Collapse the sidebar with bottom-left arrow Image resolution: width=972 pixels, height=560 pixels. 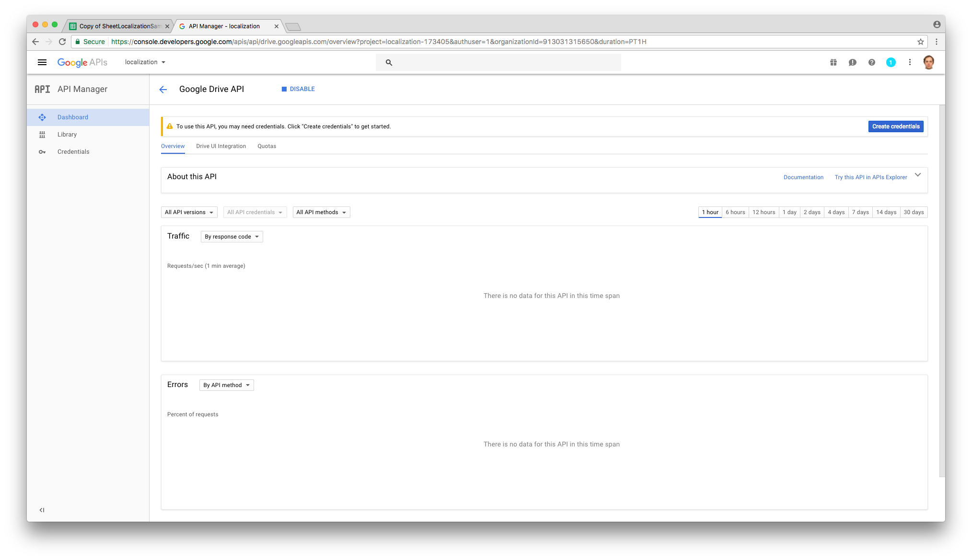[x=42, y=510]
